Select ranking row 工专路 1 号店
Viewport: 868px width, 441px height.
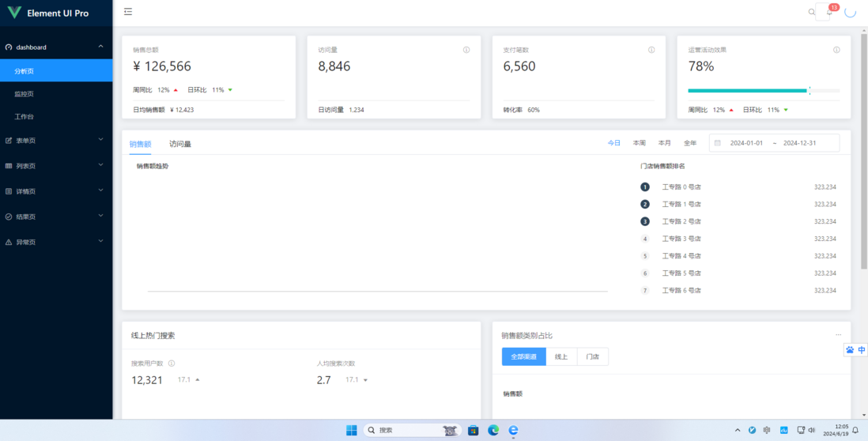tap(738, 204)
